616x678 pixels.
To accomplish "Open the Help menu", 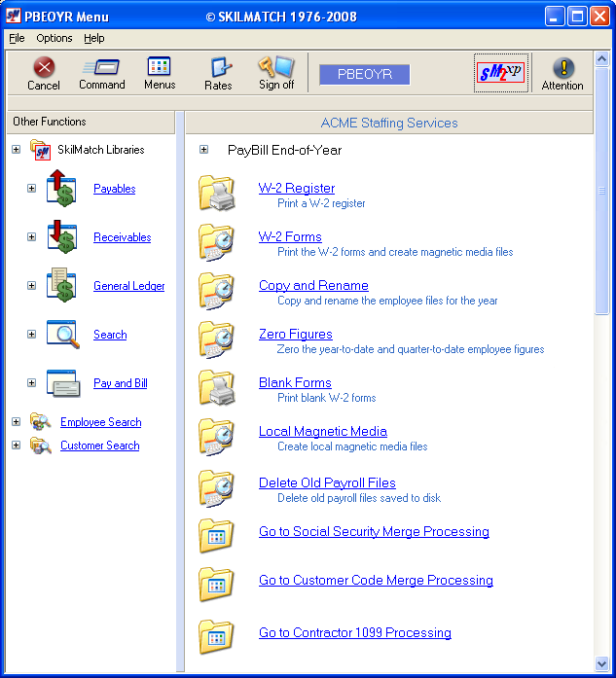I will click(x=93, y=39).
